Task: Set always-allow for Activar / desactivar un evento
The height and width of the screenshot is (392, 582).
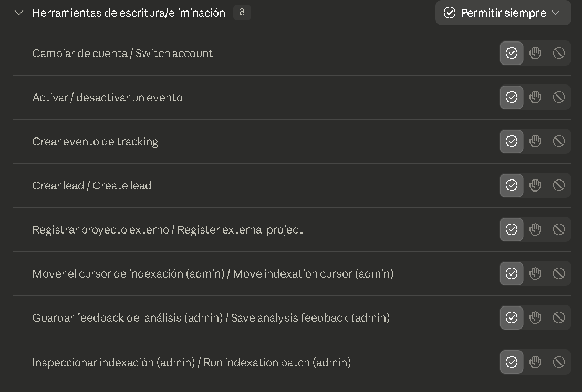Action: pyautogui.click(x=512, y=97)
